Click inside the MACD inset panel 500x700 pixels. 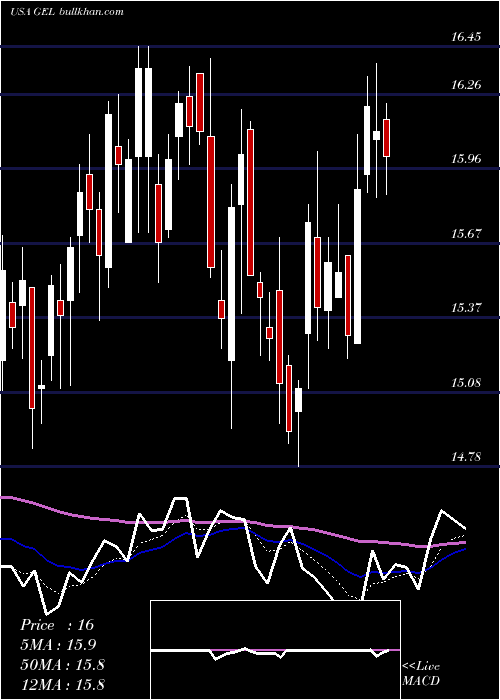tap(275, 650)
